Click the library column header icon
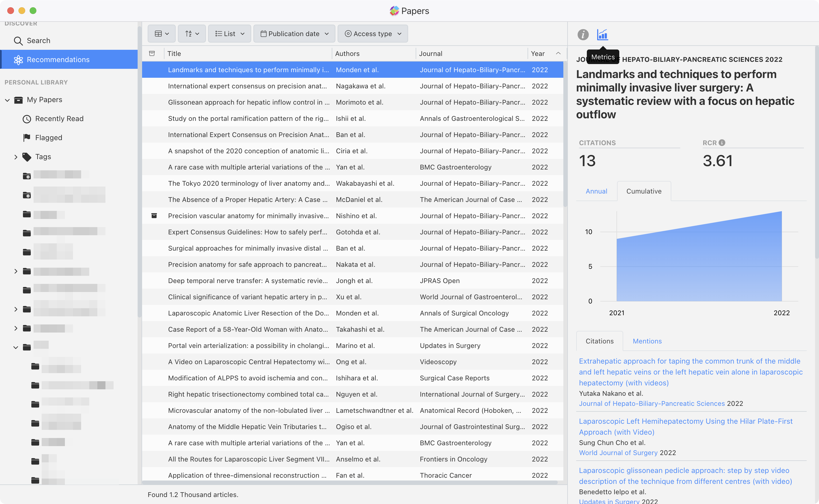 152,54
